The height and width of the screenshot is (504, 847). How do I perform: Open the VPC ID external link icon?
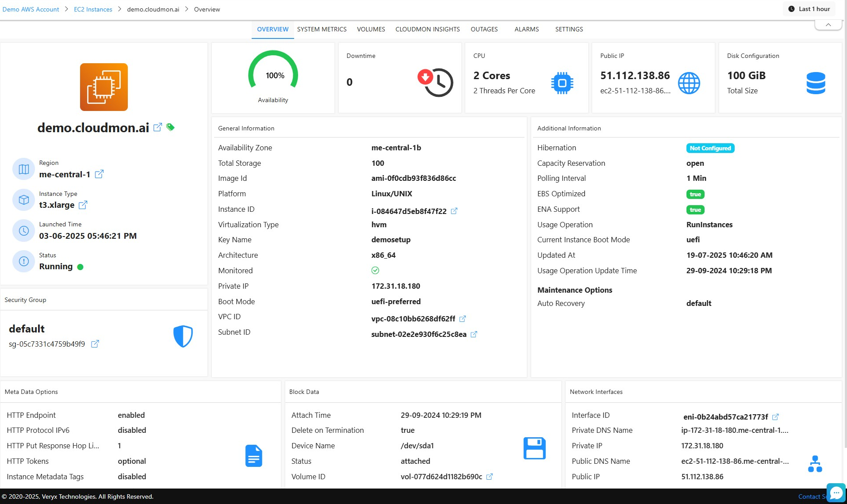(x=463, y=319)
